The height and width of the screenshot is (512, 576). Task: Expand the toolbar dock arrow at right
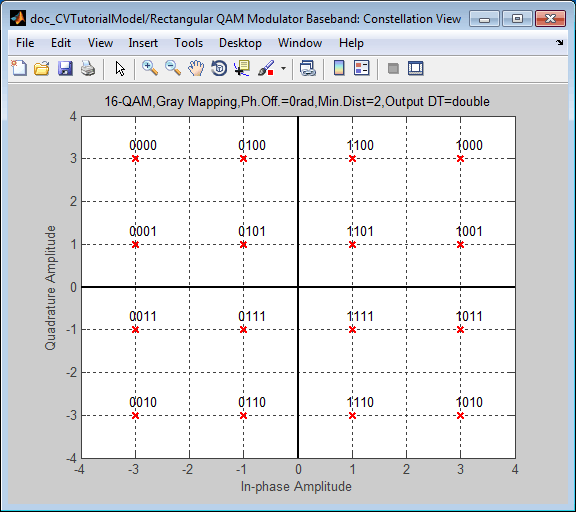click(x=559, y=43)
